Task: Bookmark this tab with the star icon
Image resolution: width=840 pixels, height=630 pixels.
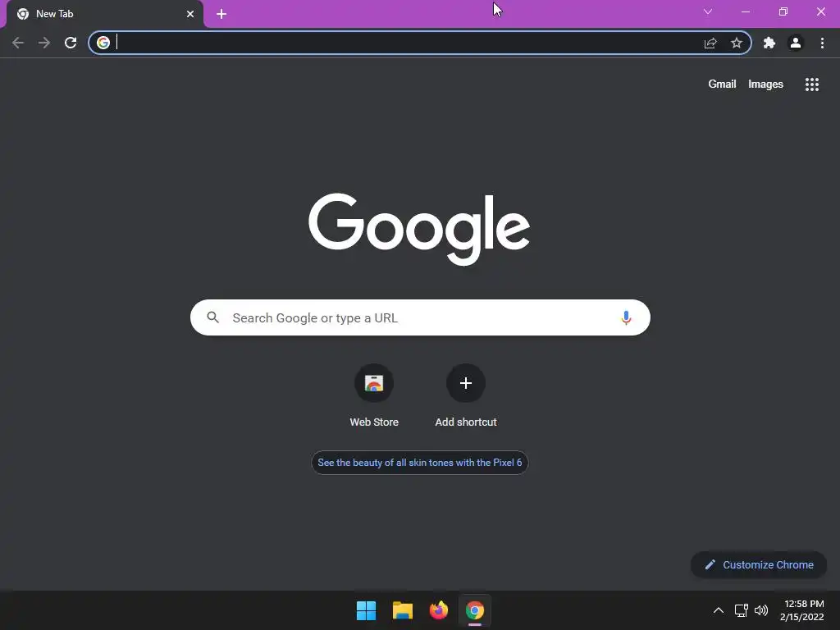Action: coord(737,43)
